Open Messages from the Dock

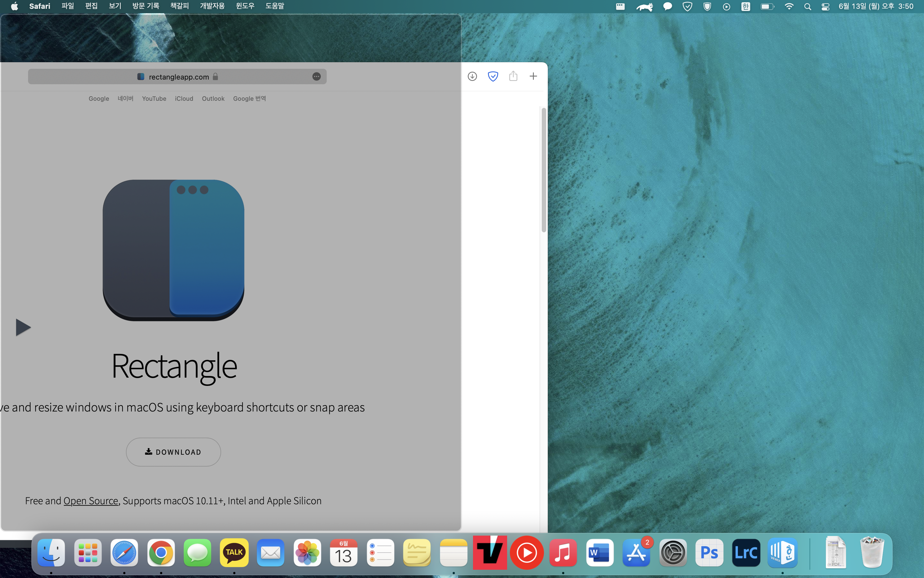coord(197,552)
